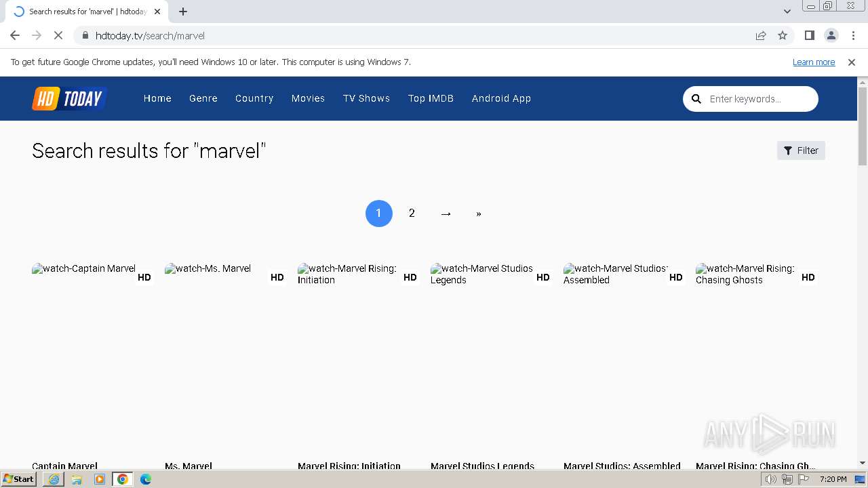Image resolution: width=868 pixels, height=488 pixels.
Task: Click the magnifier icon in the search box
Action: click(x=696, y=99)
